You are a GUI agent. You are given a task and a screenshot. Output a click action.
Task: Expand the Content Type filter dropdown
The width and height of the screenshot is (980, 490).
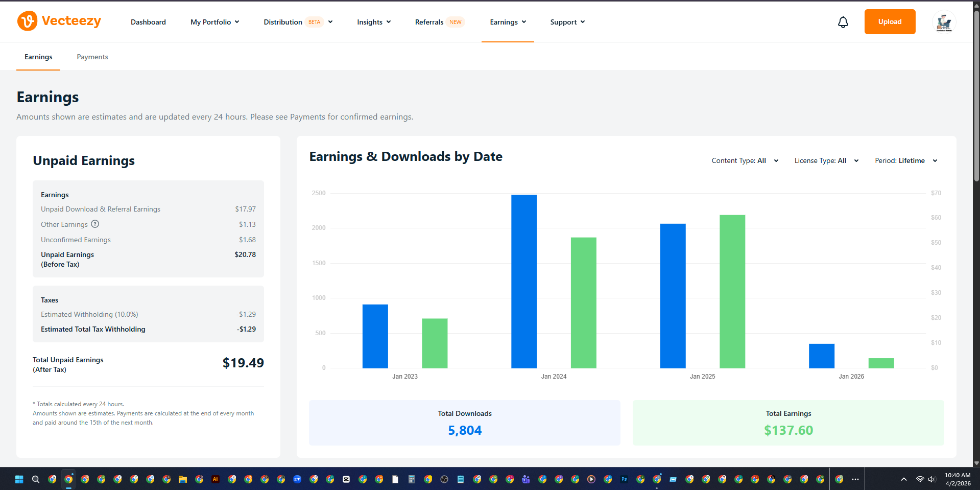745,160
